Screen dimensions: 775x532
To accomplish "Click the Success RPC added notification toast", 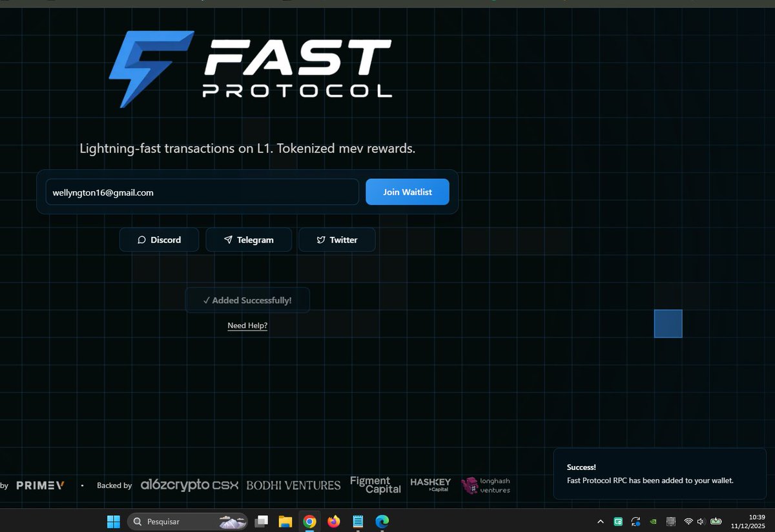I will (659, 473).
